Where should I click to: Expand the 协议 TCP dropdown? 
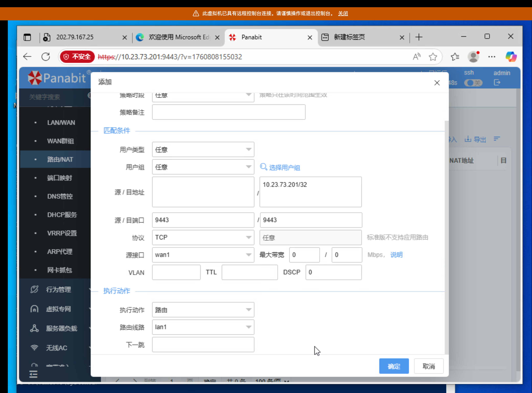coord(203,237)
